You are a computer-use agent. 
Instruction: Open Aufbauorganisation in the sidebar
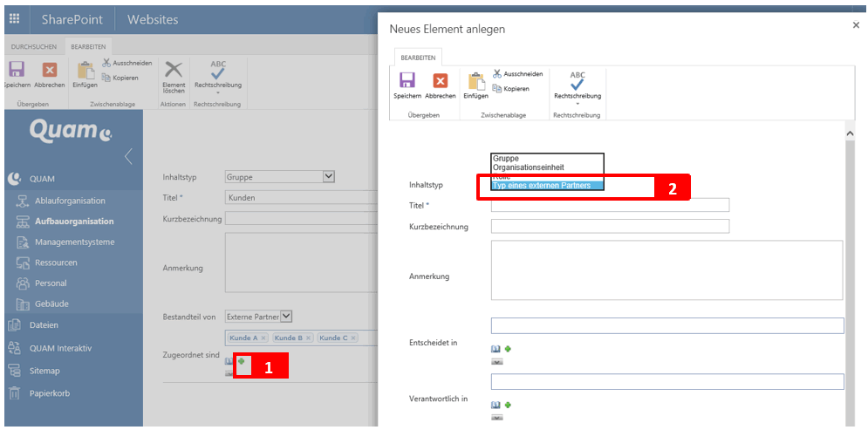(74, 222)
